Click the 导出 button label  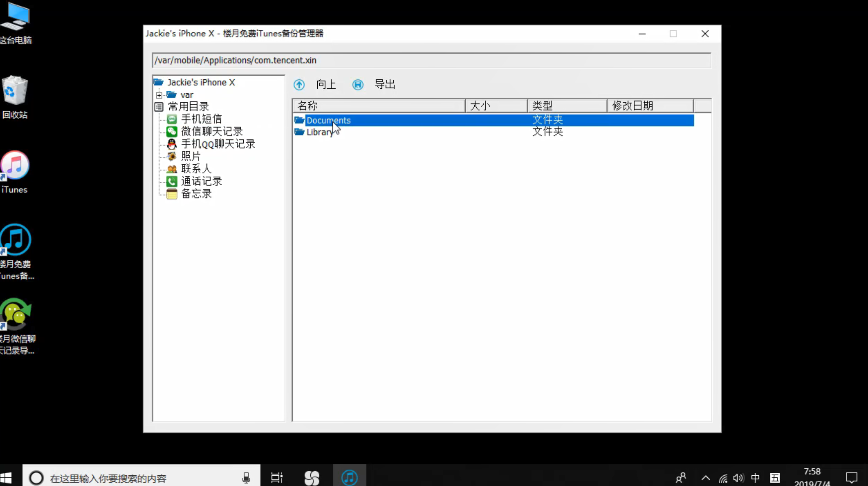point(385,84)
